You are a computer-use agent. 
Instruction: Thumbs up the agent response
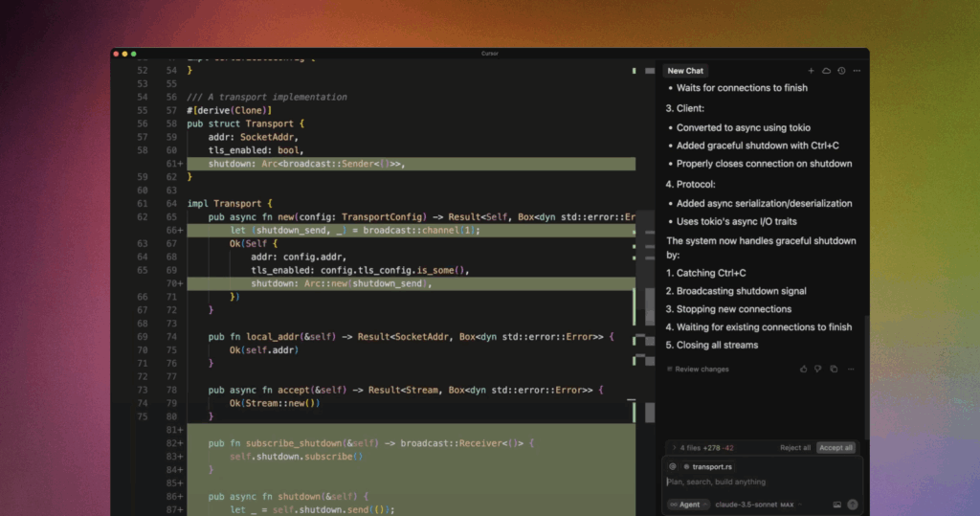pos(804,369)
